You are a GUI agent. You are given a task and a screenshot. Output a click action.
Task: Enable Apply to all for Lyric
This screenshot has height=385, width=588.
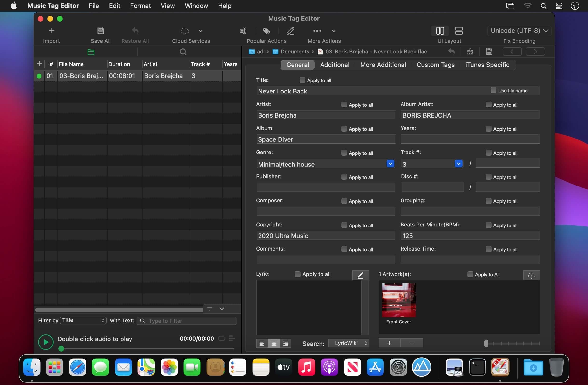point(297,274)
